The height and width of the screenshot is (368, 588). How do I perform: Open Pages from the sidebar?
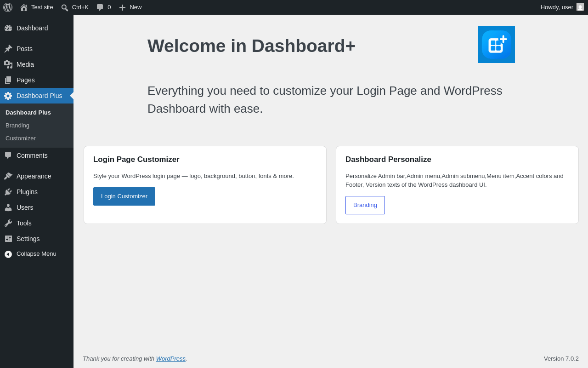[26, 80]
